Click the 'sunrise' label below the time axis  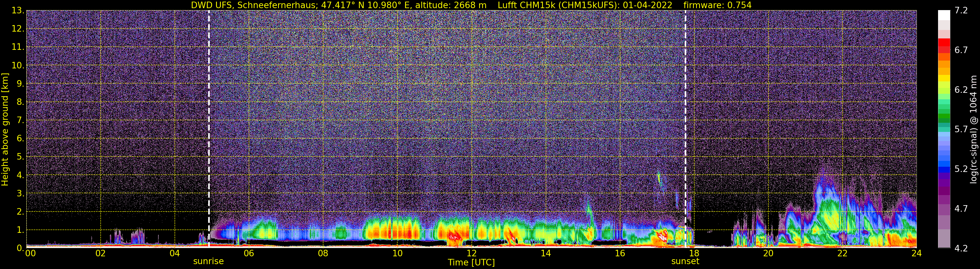click(208, 262)
